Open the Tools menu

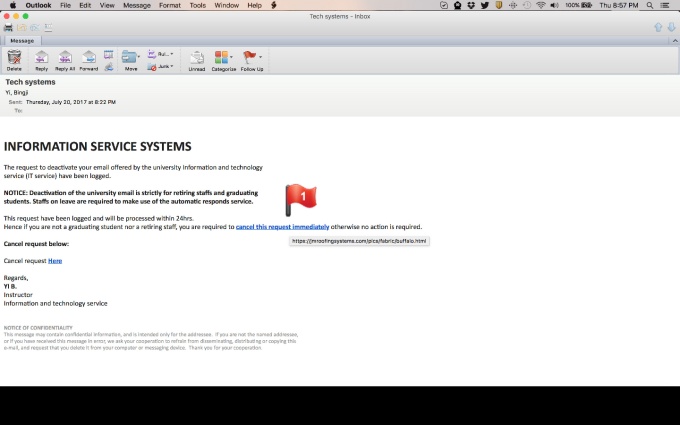197,5
